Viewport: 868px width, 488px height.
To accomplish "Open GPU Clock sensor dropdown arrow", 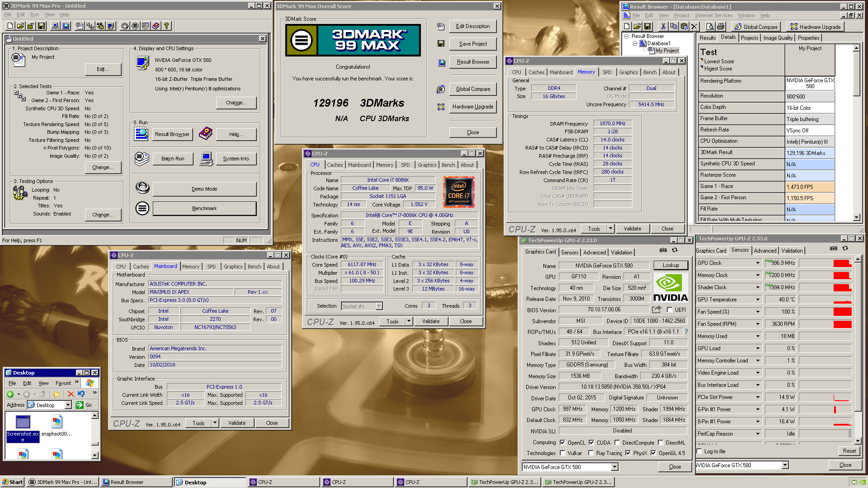I will coord(758,263).
